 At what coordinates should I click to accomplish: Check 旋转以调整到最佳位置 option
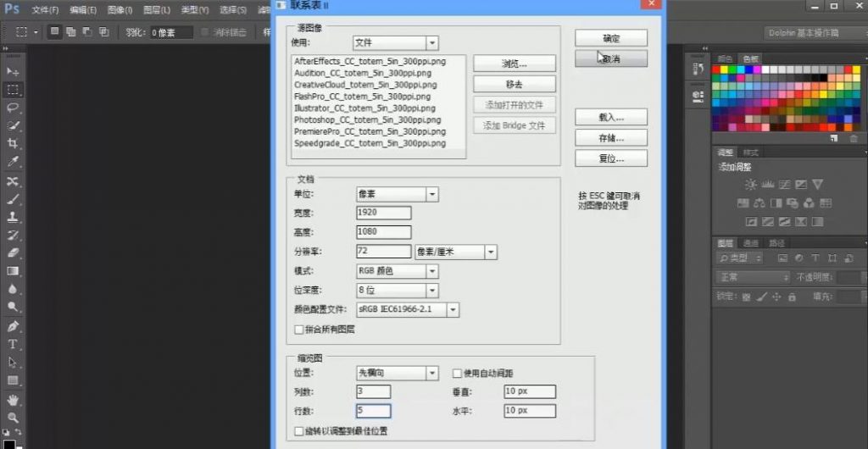299,430
